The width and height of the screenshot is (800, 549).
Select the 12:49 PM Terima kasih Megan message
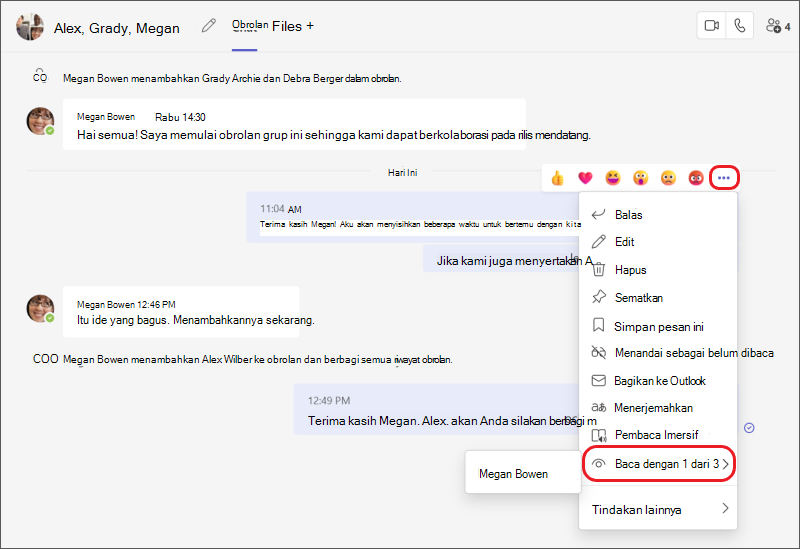point(436,409)
